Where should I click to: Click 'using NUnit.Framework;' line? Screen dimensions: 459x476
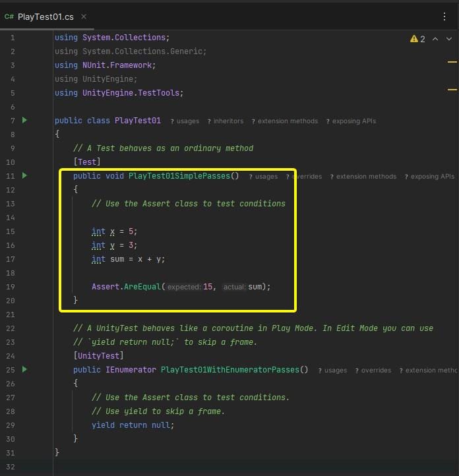[106, 65]
